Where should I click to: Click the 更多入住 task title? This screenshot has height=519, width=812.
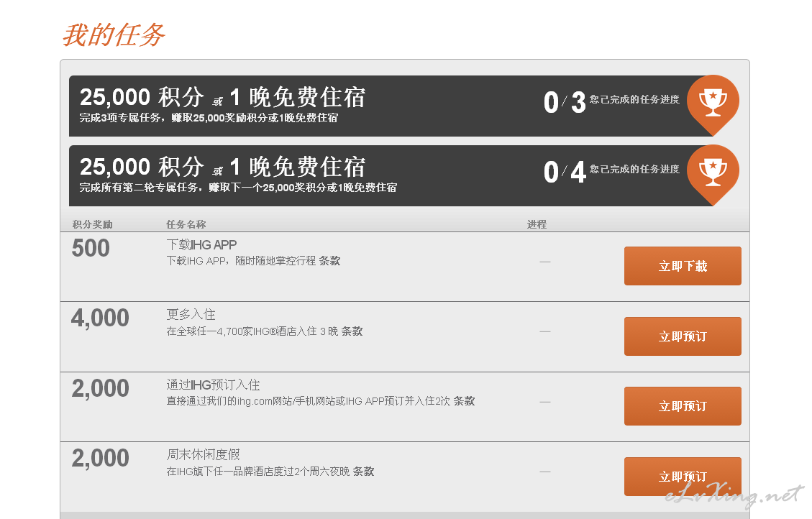(191, 315)
